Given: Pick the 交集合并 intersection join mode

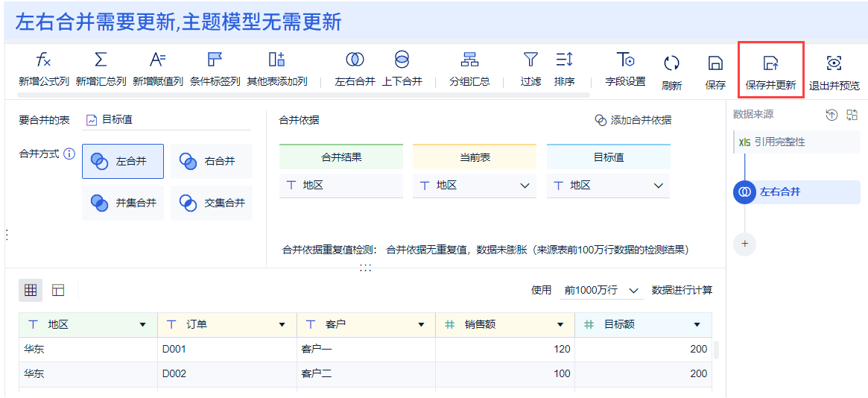Looking at the screenshot, I should (212, 203).
